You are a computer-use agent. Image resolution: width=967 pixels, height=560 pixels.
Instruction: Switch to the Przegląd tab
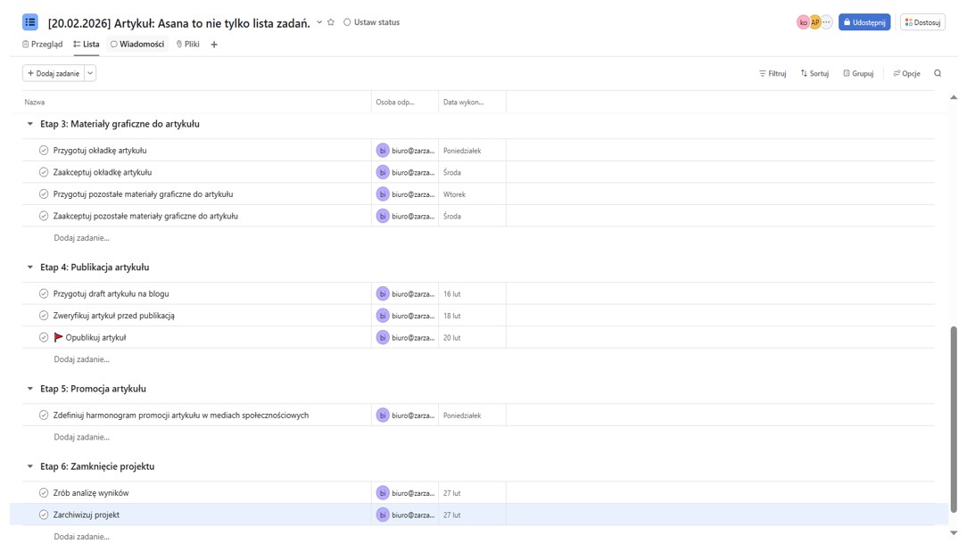(43, 45)
